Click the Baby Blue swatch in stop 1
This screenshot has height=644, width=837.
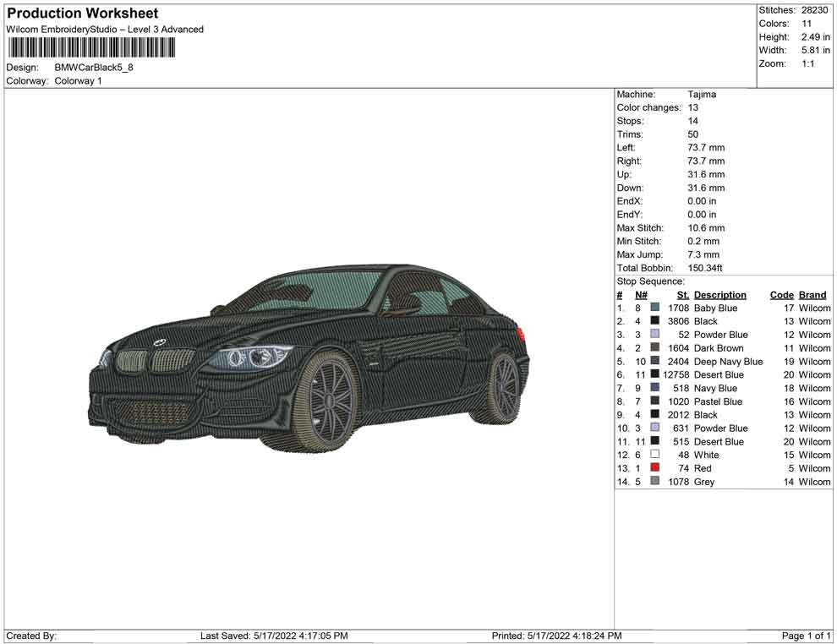coord(655,308)
